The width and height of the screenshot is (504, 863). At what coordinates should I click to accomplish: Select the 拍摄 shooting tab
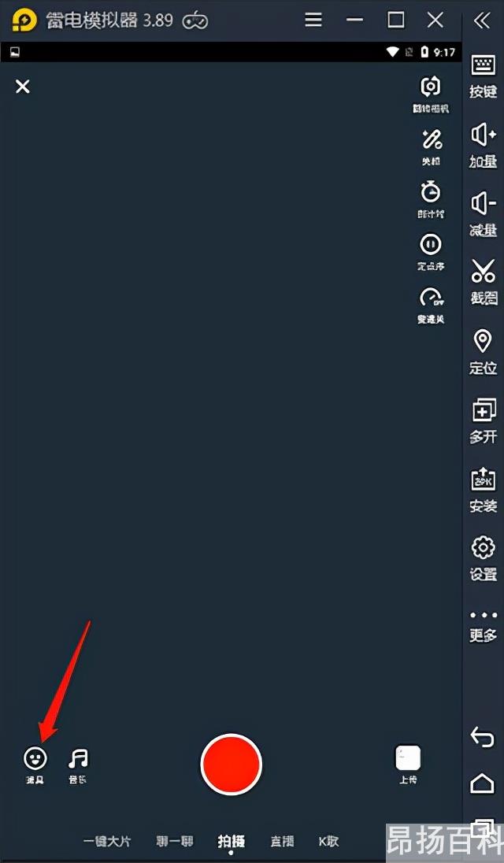click(231, 841)
